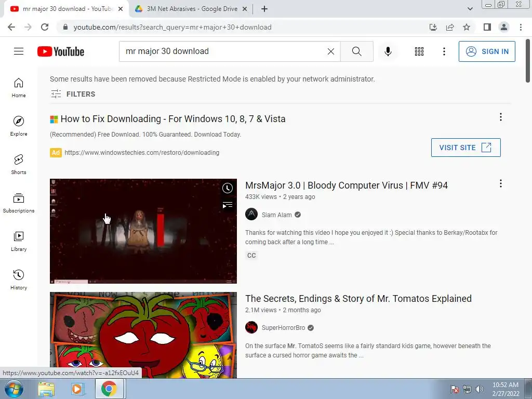Open History in the sidebar
This screenshot has height=399, width=532.
19,280
